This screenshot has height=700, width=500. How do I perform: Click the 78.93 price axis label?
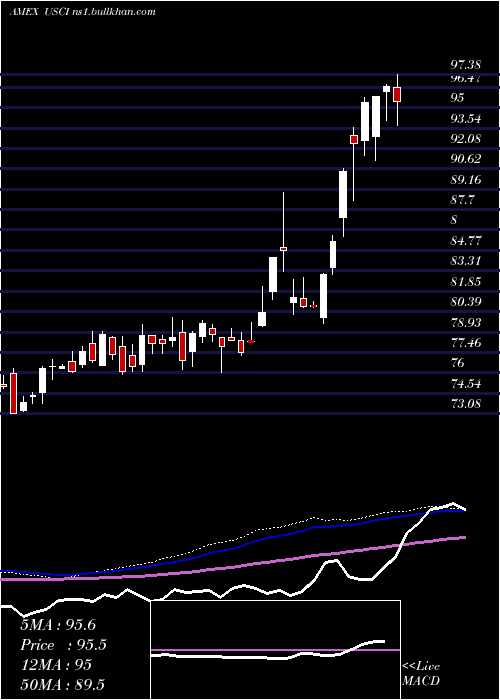[x=465, y=323]
